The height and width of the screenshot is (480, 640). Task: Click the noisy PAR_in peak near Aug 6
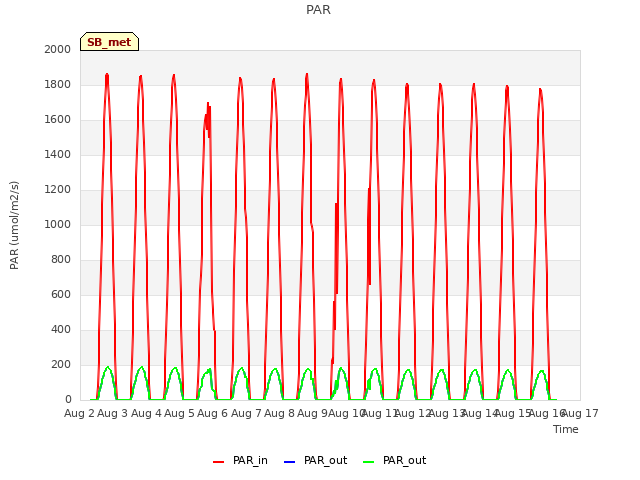pos(208,119)
